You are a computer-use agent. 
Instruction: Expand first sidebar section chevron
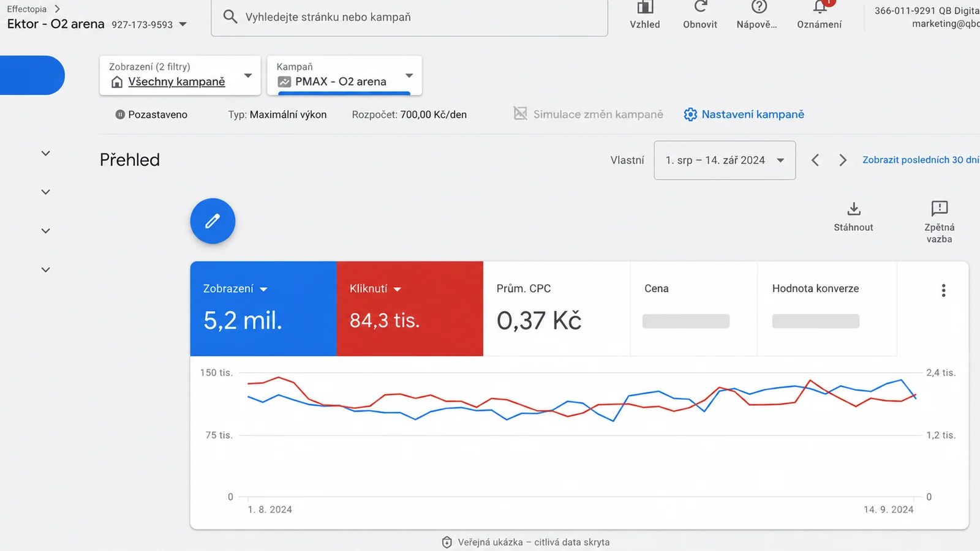[x=45, y=153]
